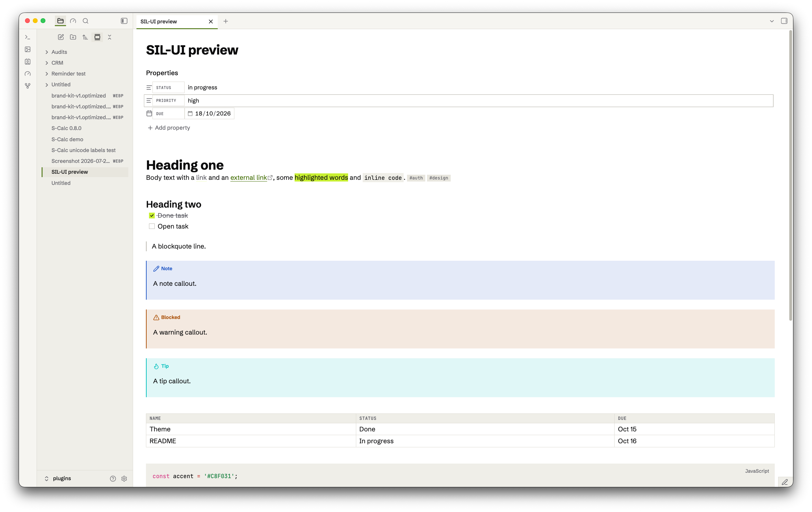This screenshot has height=512, width=812.
Task: Click the DUE date field 18/10/2026
Action: click(x=209, y=113)
